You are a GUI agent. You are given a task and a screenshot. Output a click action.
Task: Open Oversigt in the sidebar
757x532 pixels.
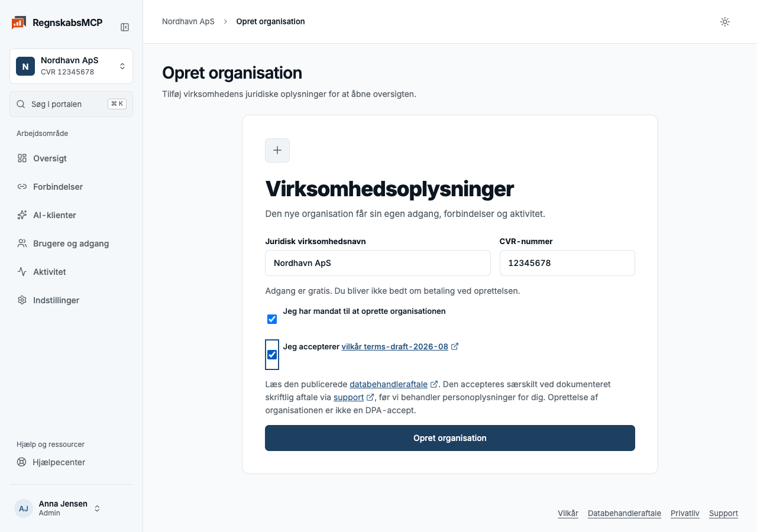71,158
